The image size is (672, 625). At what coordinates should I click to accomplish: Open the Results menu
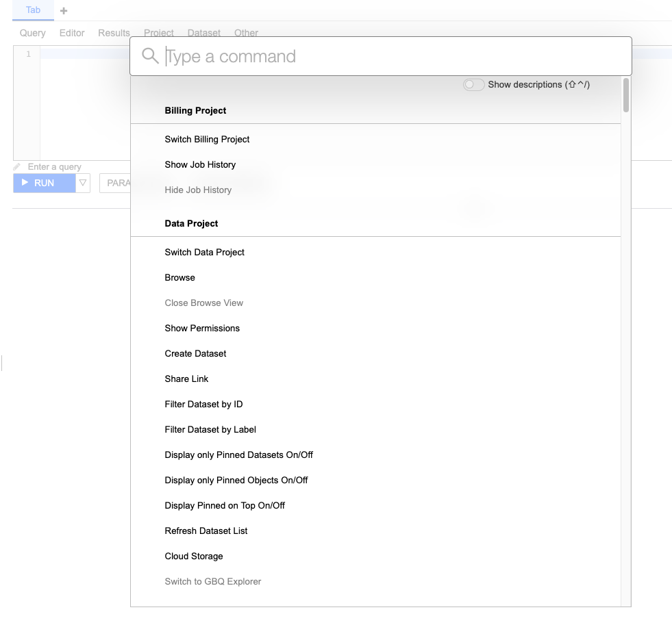coord(114,33)
